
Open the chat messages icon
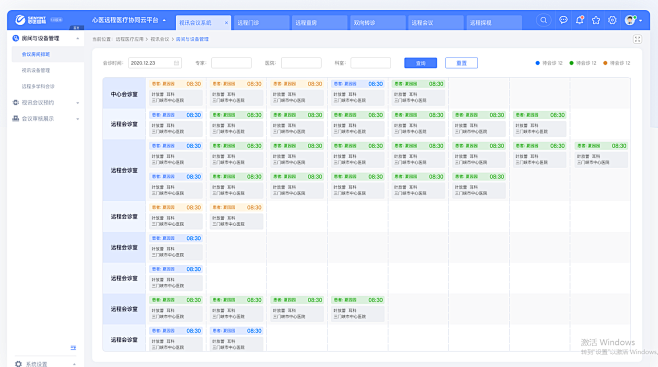563,20
